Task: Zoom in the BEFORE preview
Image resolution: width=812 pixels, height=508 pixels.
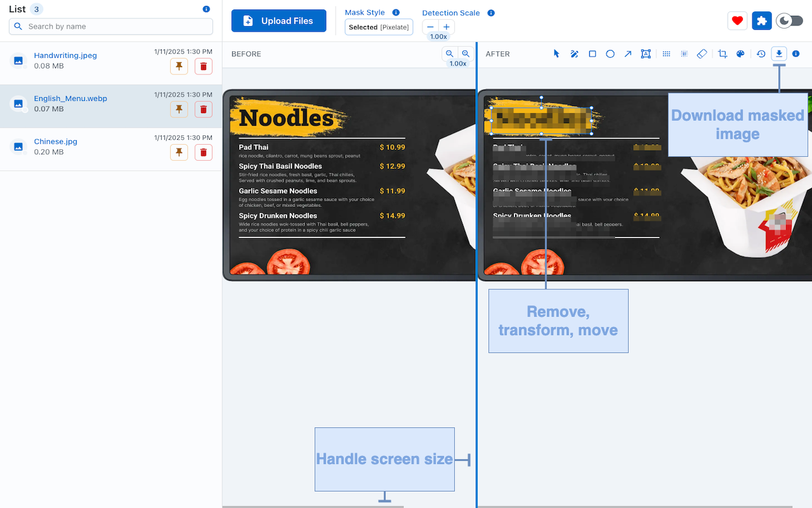Action: [466, 54]
